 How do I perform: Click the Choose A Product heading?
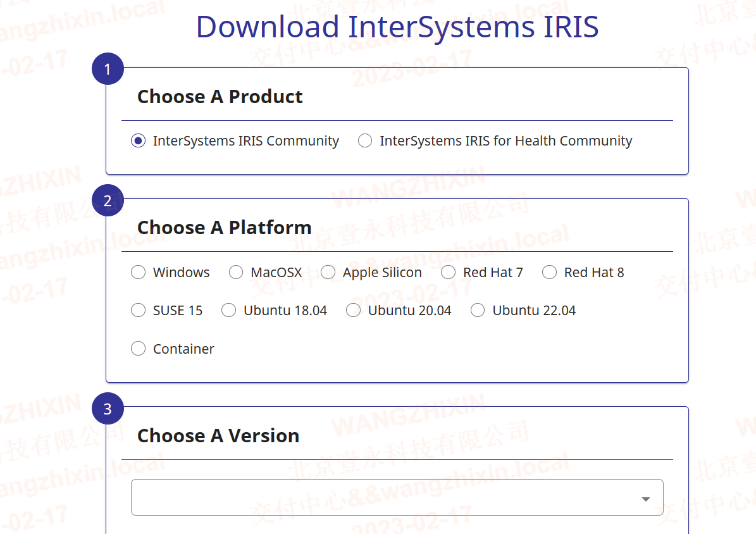(x=220, y=96)
